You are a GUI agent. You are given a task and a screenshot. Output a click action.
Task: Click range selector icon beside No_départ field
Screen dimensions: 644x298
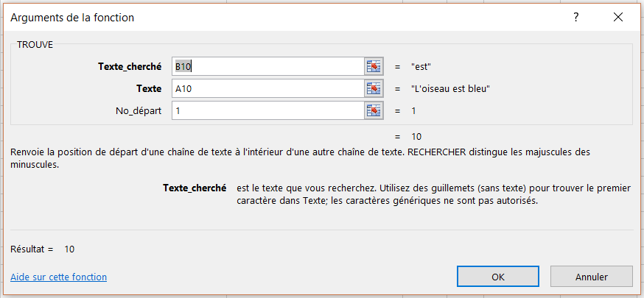(374, 111)
